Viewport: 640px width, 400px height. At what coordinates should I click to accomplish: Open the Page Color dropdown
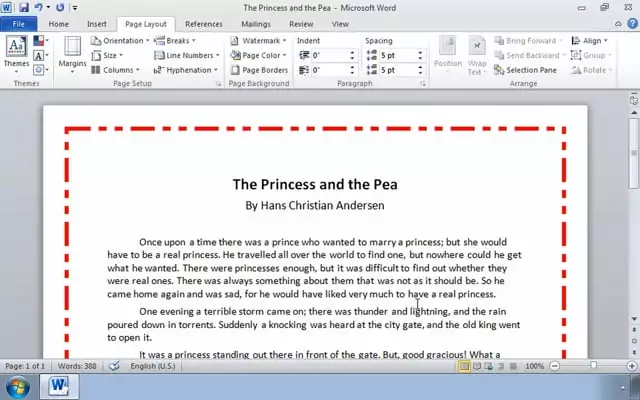(x=260, y=56)
